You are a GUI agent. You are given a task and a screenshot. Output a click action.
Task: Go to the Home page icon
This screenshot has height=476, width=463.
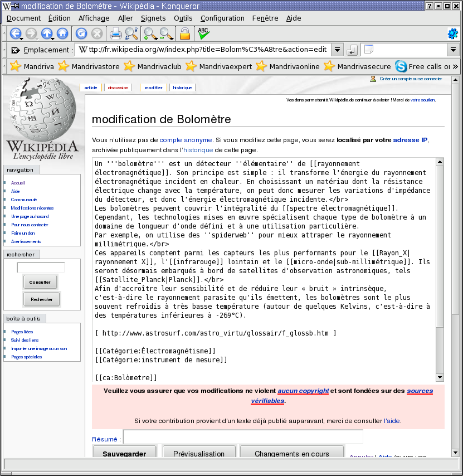click(x=62, y=33)
